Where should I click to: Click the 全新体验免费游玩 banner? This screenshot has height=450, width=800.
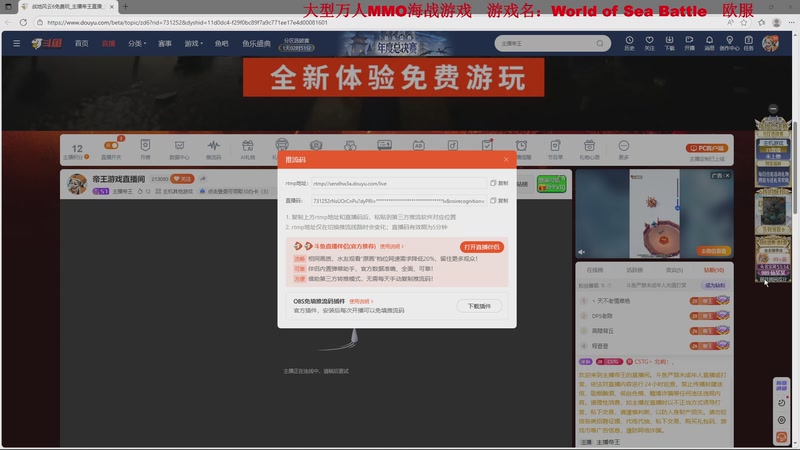click(x=393, y=78)
